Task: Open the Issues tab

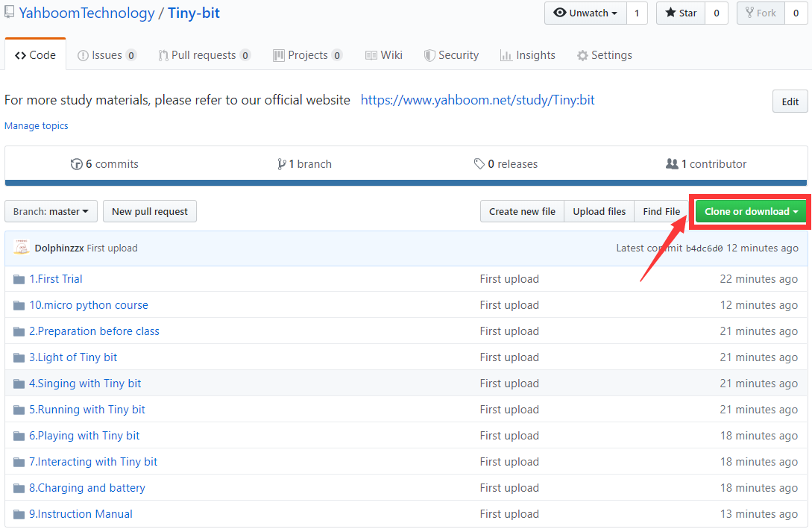Action: [x=107, y=55]
